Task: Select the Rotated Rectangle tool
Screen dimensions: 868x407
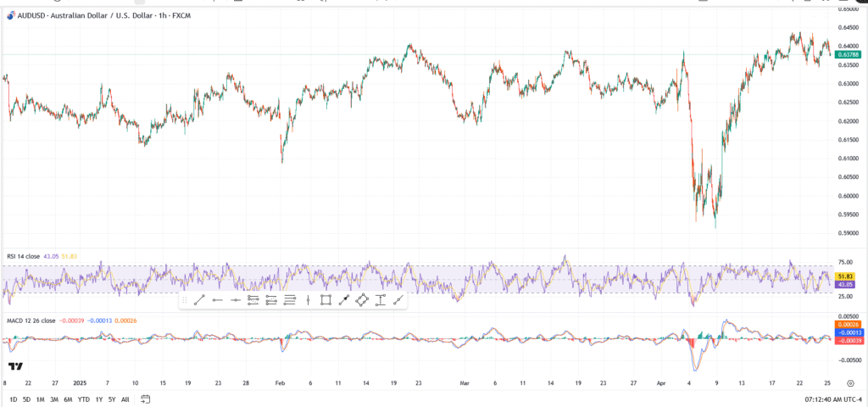Action: 362,299
